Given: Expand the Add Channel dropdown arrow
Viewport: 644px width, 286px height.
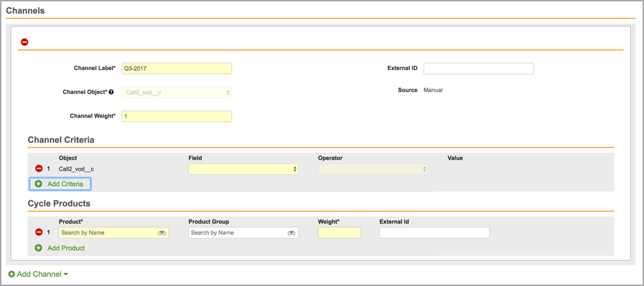Looking at the screenshot, I should click(66, 274).
